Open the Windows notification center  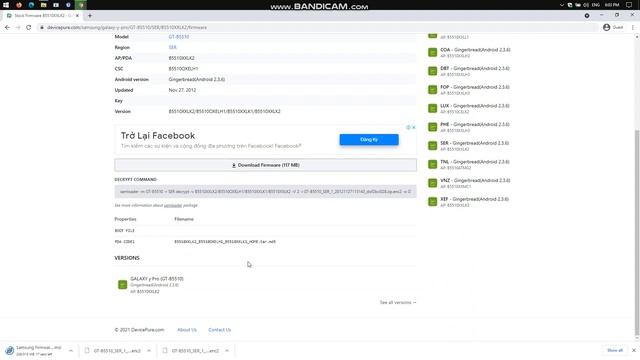pos(629,5)
